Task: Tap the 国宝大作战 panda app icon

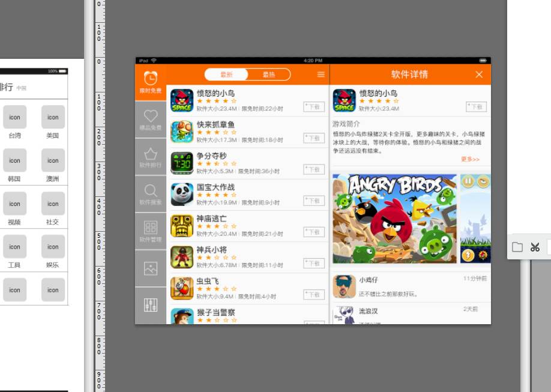Action: (x=182, y=194)
